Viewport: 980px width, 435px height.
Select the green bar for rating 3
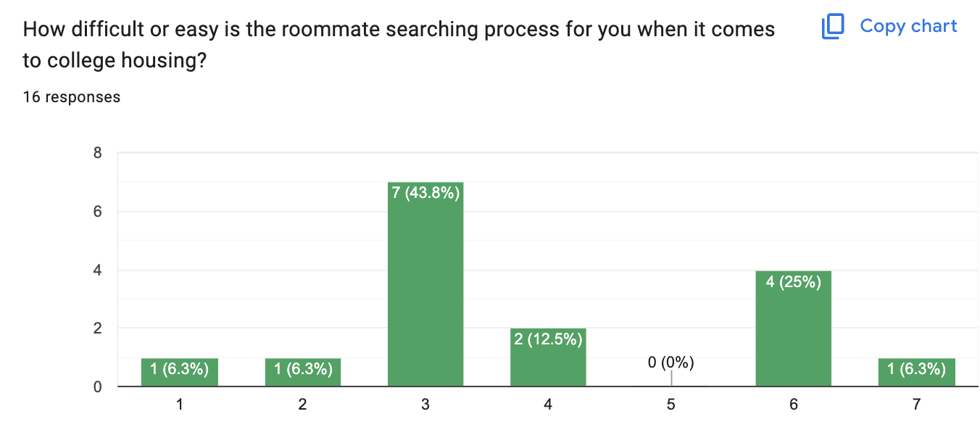coord(425,284)
